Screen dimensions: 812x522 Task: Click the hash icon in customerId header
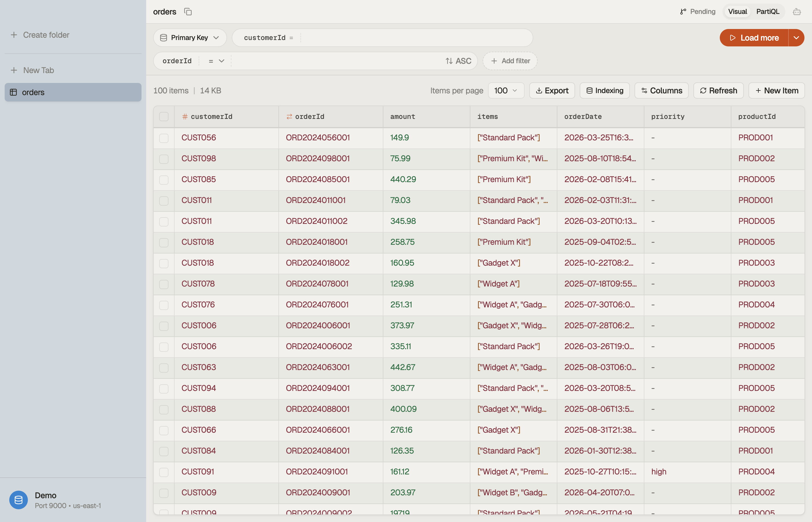(x=185, y=117)
